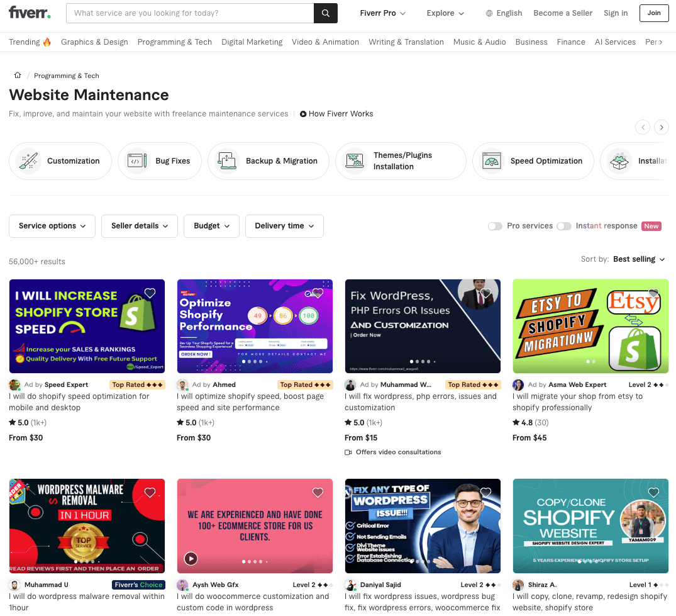Favorite Daniyal Sajid's WordPress issues gig
The image size is (676, 616).
click(486, 493)
